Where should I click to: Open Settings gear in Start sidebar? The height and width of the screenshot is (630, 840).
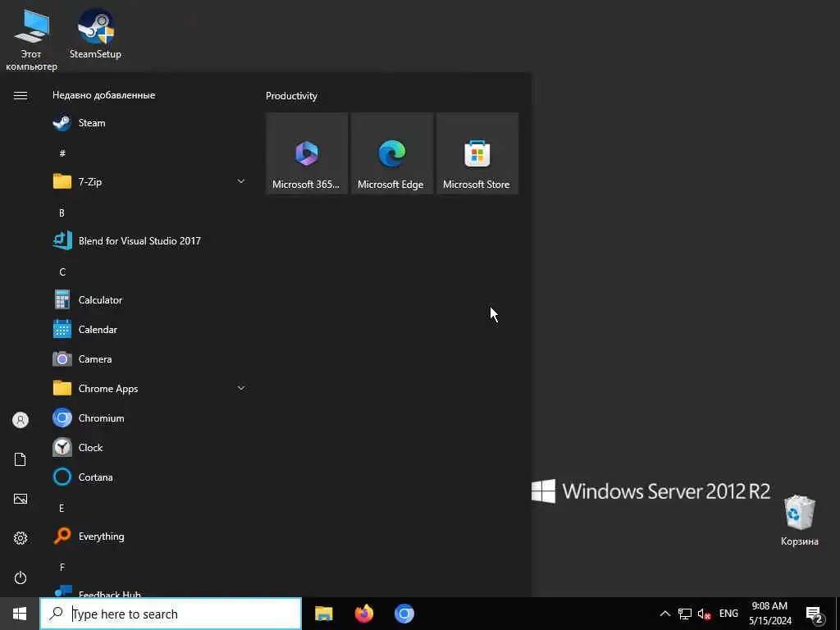pos(21,538)
